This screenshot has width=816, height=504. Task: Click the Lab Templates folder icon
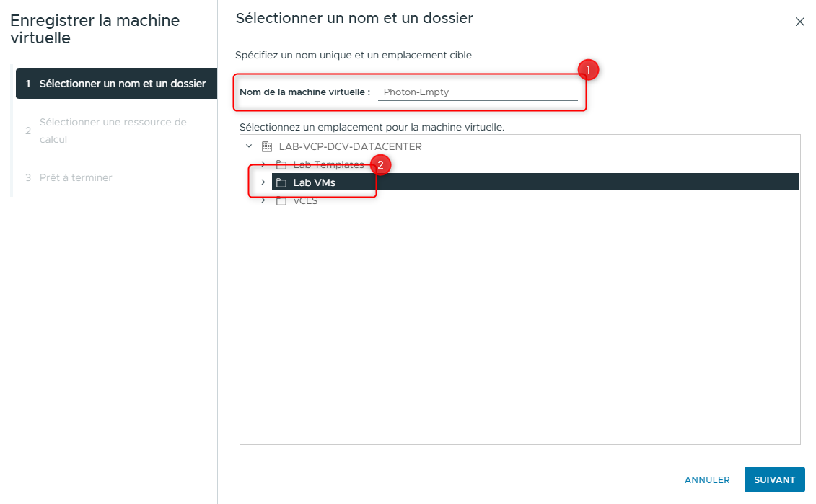coord(281,164)
